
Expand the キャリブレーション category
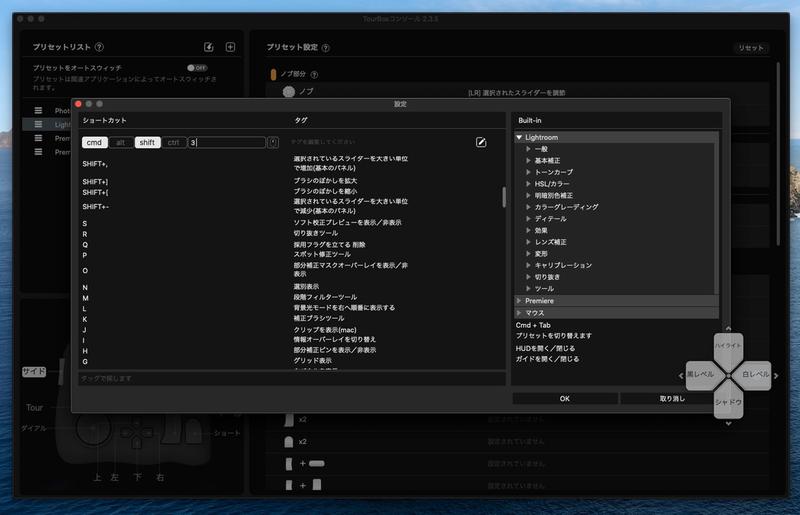click(x=529, y=265)
